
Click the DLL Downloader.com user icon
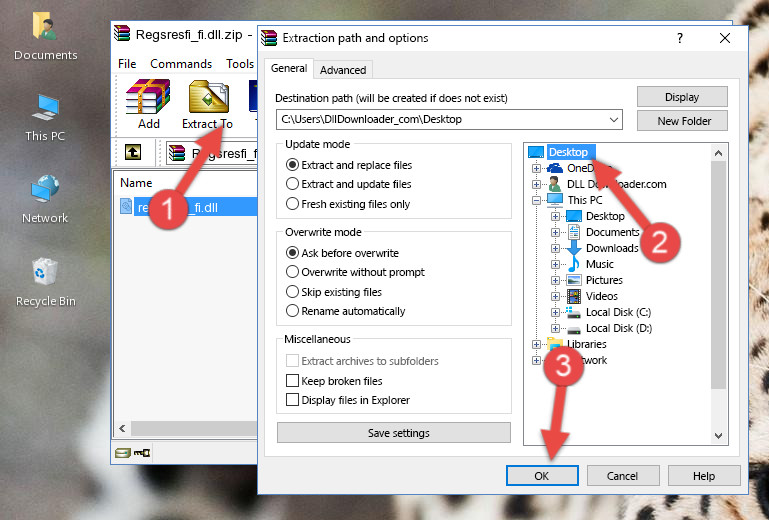click(x=555, y=184)
